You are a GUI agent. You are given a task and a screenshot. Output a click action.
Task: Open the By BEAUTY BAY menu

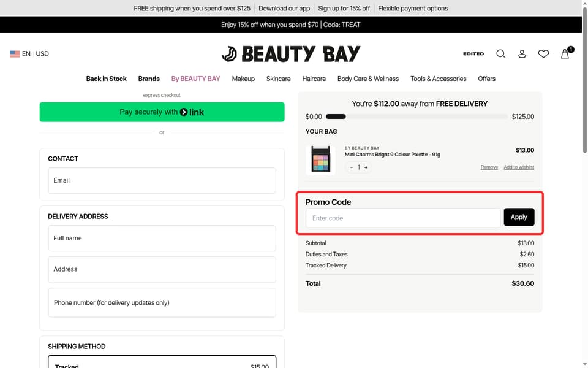[x=196, y=79]
